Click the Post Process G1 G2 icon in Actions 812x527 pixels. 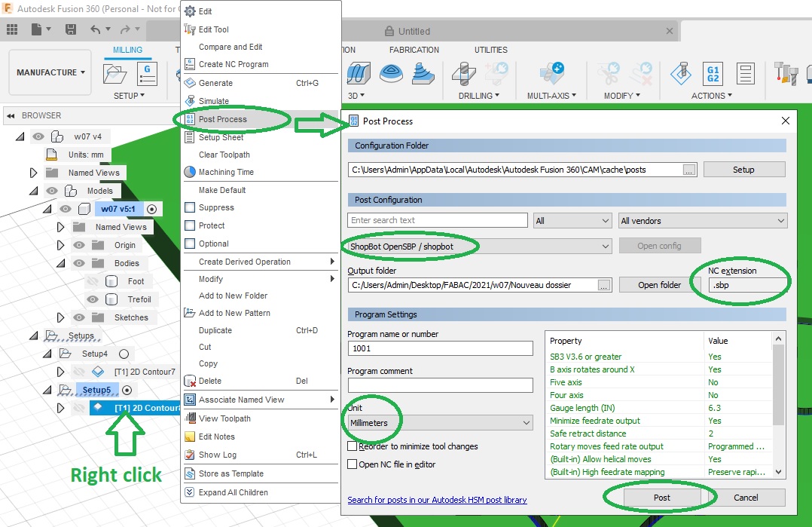click(x=713, y=74)
